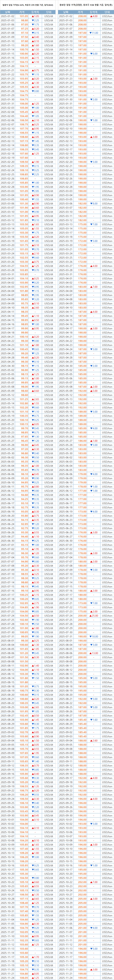Click USD/dmt unit cell in the 2025-01-02 row
Viewport: 114px width, 980px height.
click(x=48, y=16)
